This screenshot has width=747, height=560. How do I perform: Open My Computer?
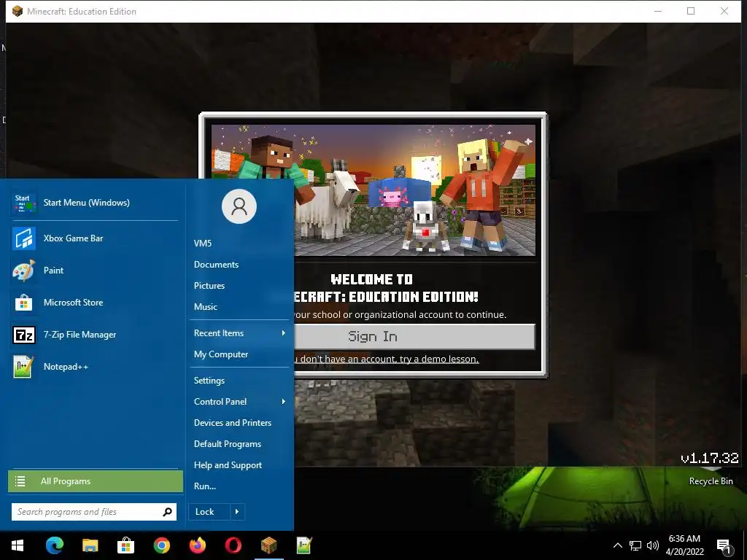221,354
